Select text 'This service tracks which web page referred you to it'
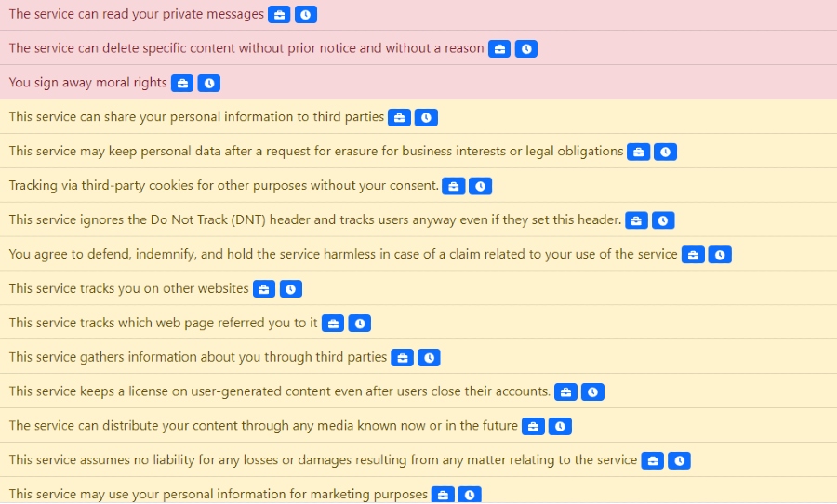 pyautogui.click(x=163, y=323)
